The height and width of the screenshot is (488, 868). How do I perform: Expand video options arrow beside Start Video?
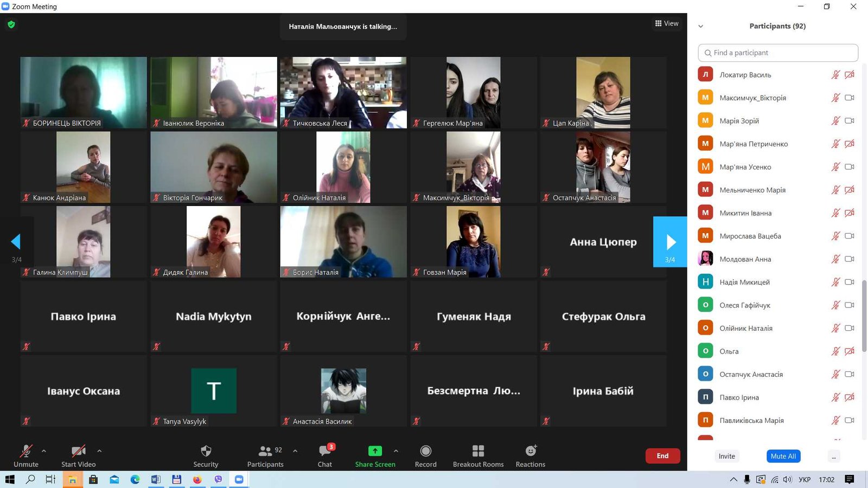click(x=99, y=451)
